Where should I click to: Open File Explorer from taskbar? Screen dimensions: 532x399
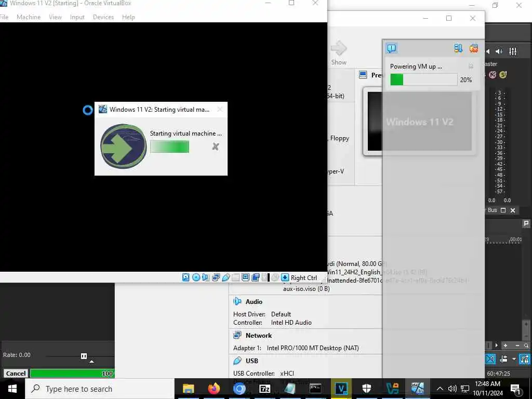point(188,389)
